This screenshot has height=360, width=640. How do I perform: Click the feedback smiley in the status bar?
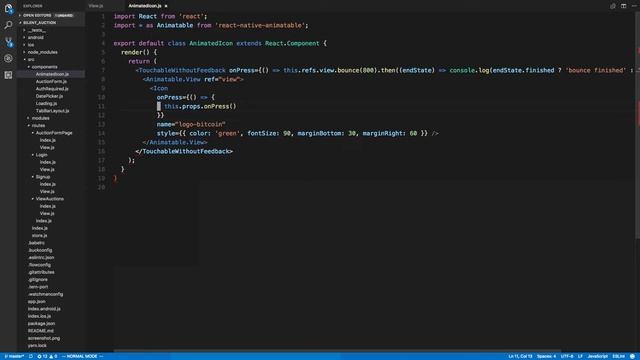(632, 356)
